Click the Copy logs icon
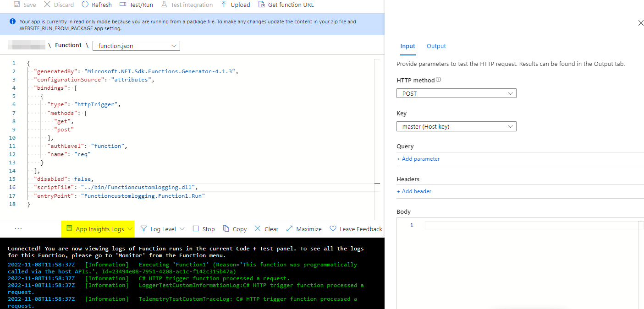This screenshot has height=309, width=644. 226,228
